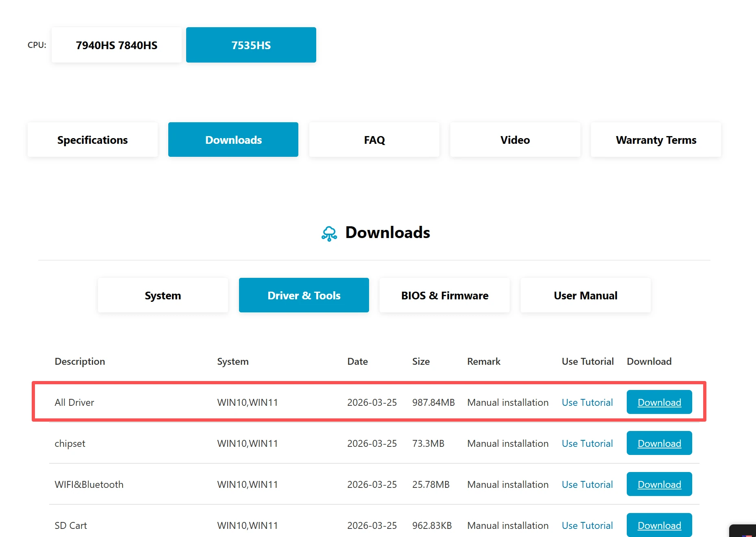Open the Warranty Terms tab

656,140
